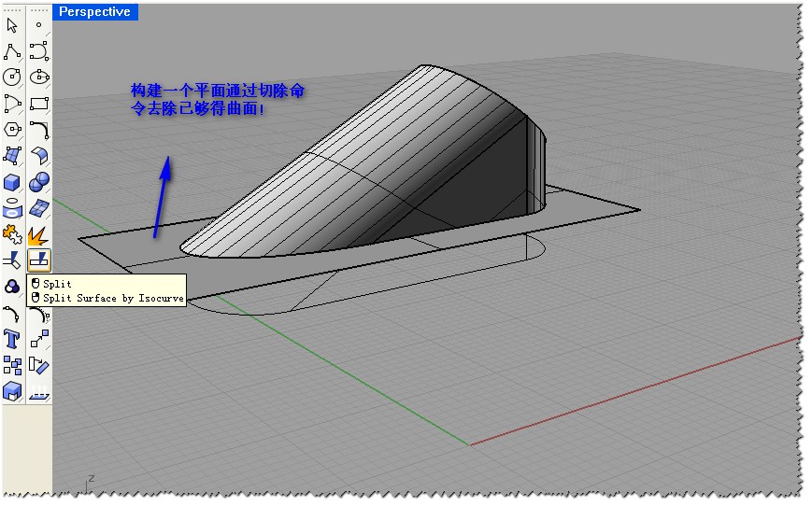Select the Project curve to surface tool
The width and height of the screenshot is (812, 506).
point(12,208)
